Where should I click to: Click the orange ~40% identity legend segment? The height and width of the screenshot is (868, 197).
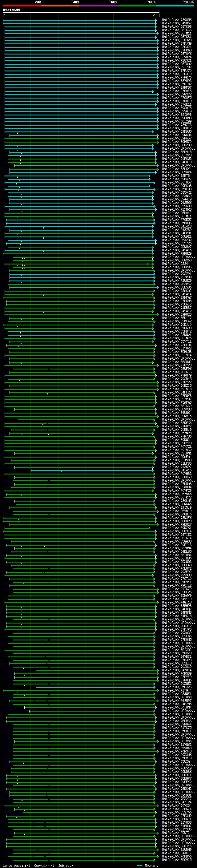(x=60, y=6)
